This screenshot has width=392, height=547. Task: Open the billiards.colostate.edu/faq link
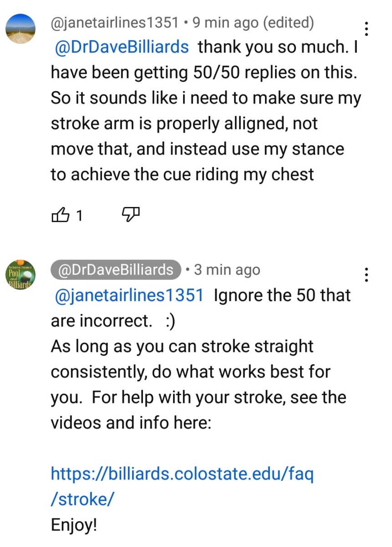pyautogui.click(x=182, y=474)
